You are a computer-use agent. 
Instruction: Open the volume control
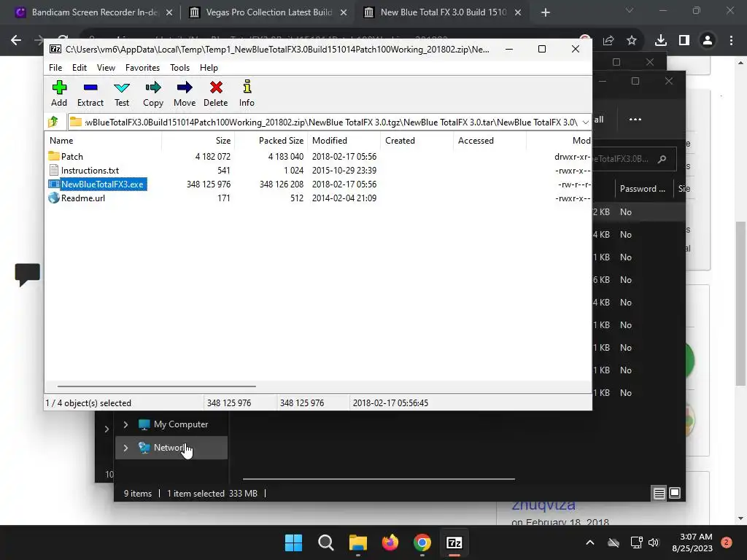tap(654, 542)
